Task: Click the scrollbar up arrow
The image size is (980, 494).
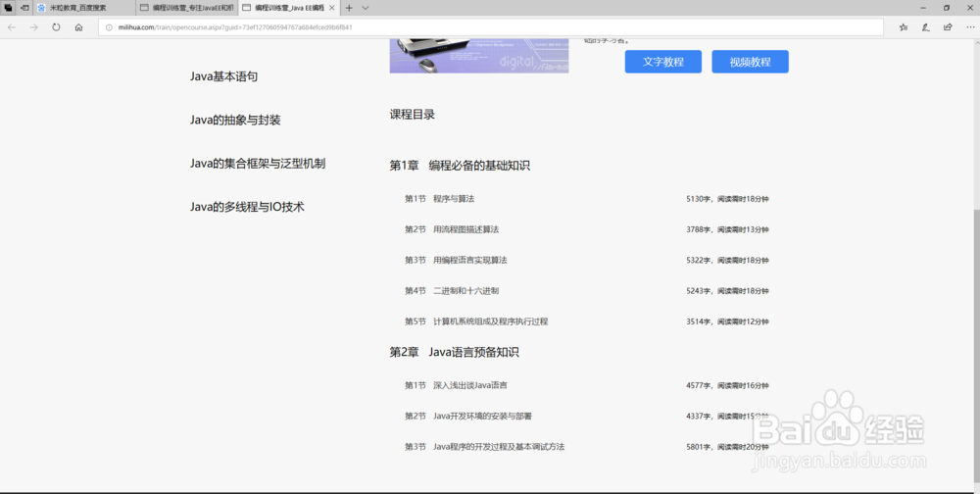Action: [977, 42]
